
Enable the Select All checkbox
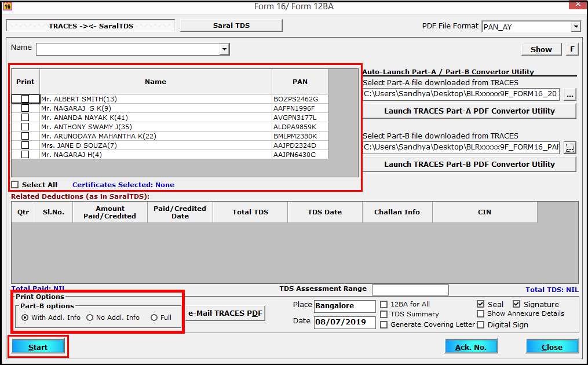15,183
